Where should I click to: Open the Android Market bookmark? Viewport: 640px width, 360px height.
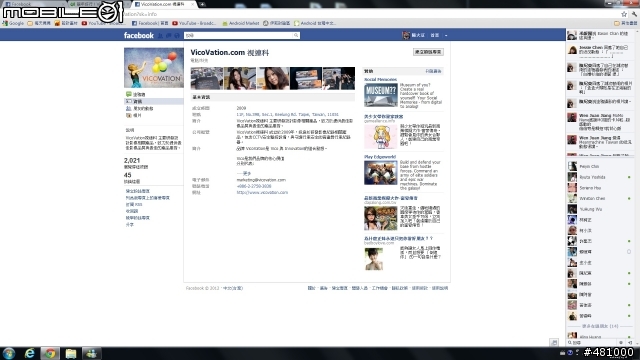click(241, 23)
